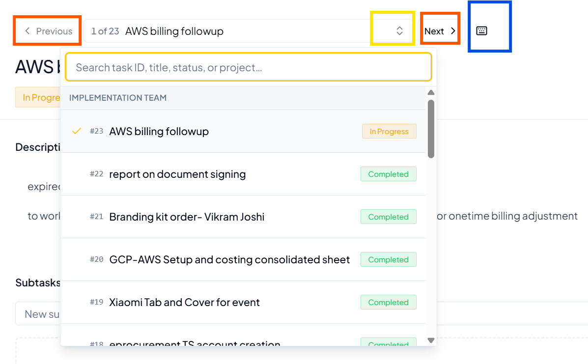
Task: Click the search task ID, title, status field
Action: (249, 67)
